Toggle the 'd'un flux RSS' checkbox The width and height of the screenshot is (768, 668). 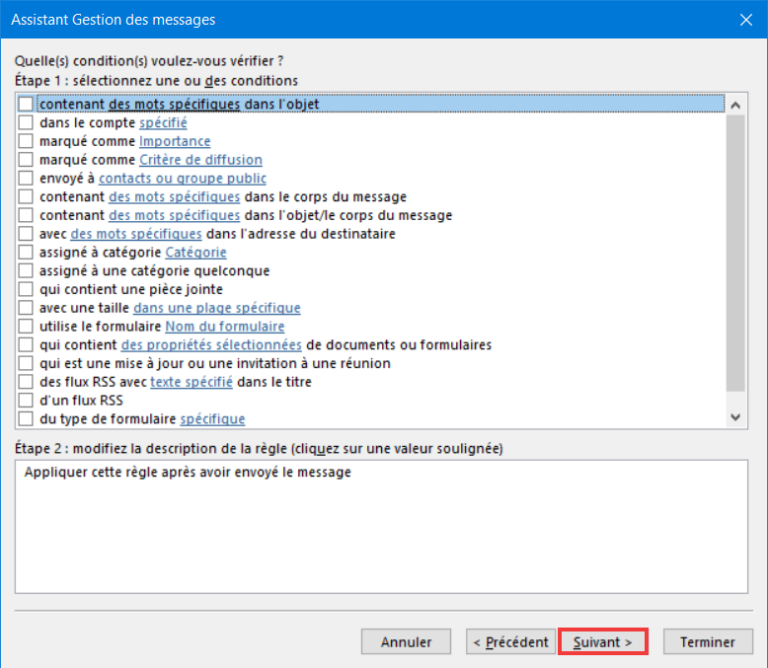26,400
